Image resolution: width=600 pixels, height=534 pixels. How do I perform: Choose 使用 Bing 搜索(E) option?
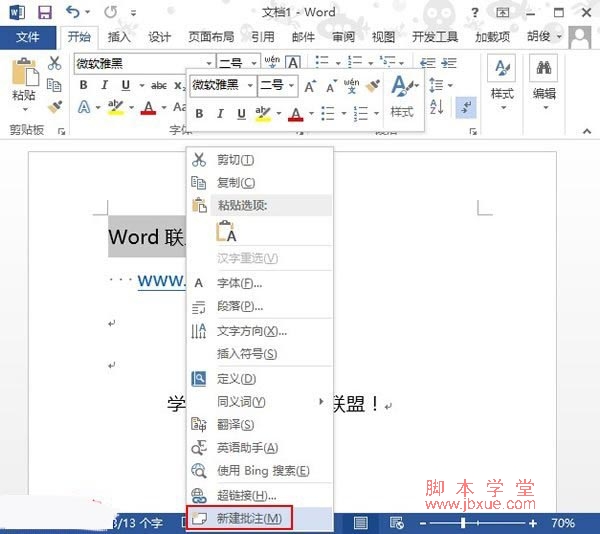[x=259, y=471]
